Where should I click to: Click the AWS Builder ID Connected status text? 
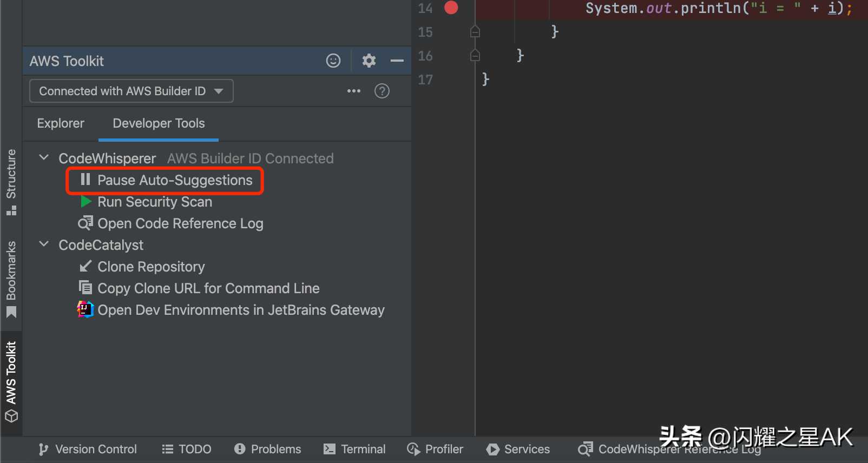251,158
